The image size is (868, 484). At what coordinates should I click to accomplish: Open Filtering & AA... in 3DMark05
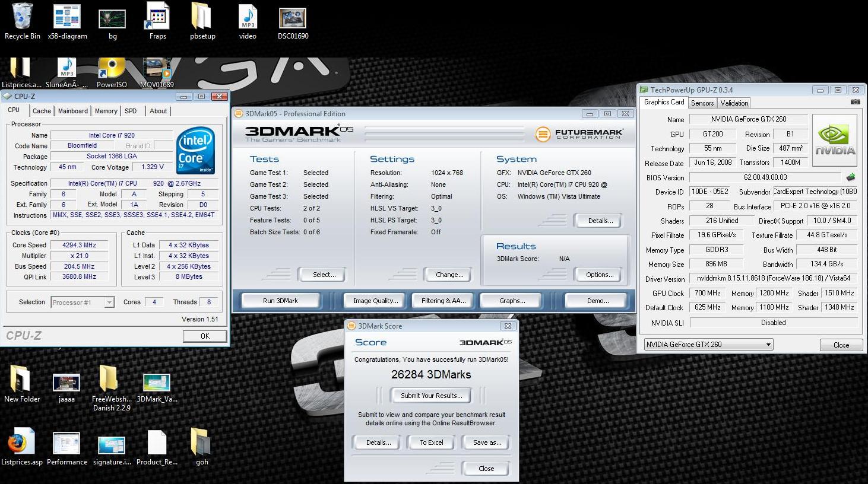pyautogui.click(x=443, y=301)
